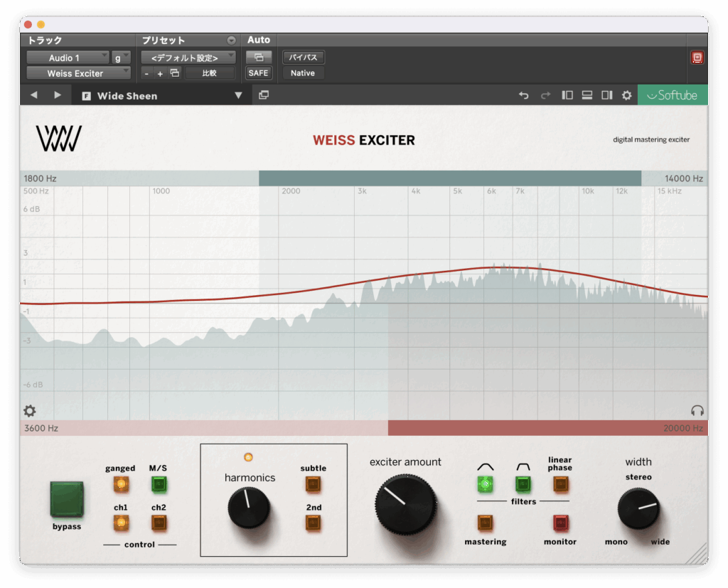Click the 比較 compare button
Image resolution: width=728 pixels, height=588 pixels.
pos(210,73)
